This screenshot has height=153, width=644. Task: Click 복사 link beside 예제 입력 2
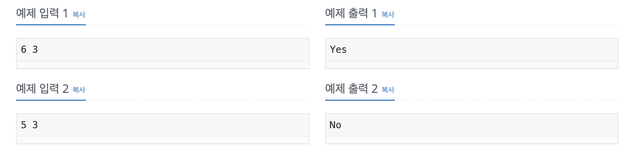pos(79,90)
